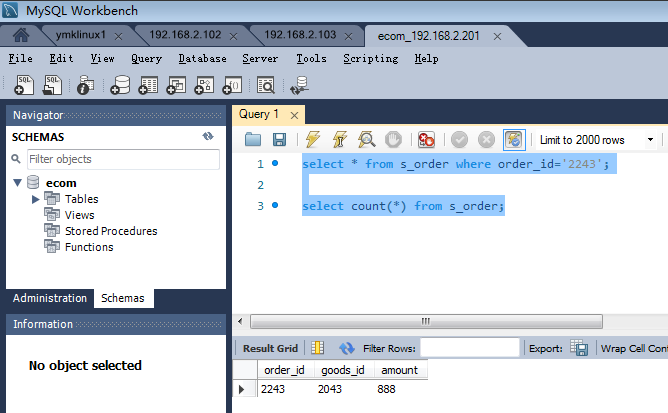Open the File menu
This screenshot has height=413, width=668.
20,58
